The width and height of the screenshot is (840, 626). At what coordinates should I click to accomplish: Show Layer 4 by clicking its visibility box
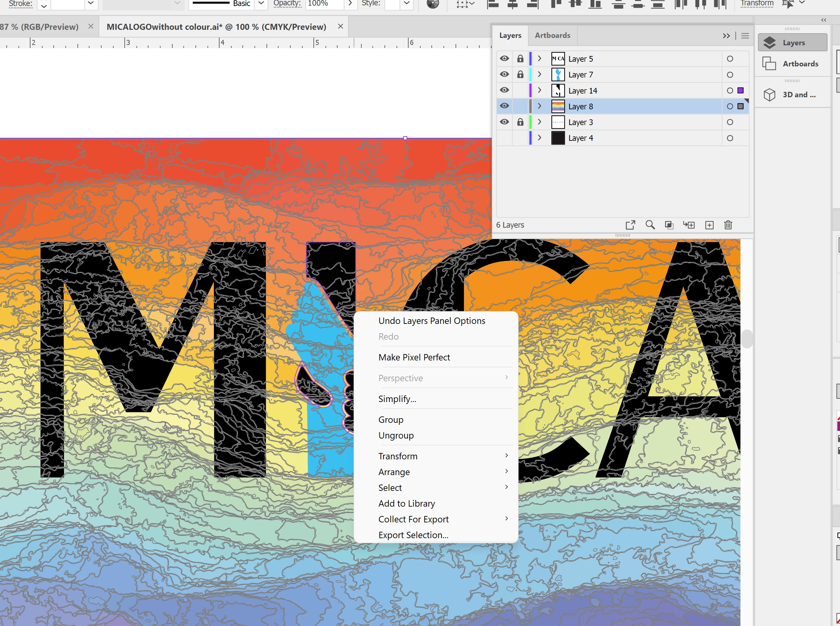(504, 138)
